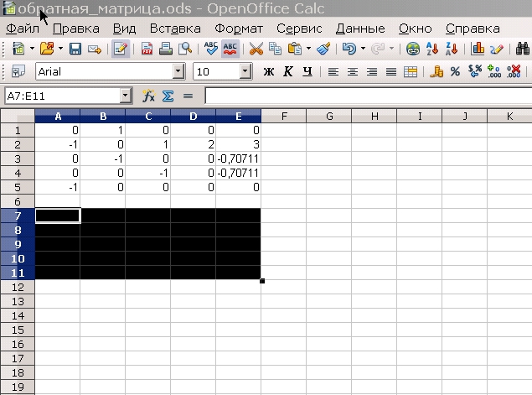Toggle Edit File mode button
The image size is (532, 395).
click(x=120, y=49)
